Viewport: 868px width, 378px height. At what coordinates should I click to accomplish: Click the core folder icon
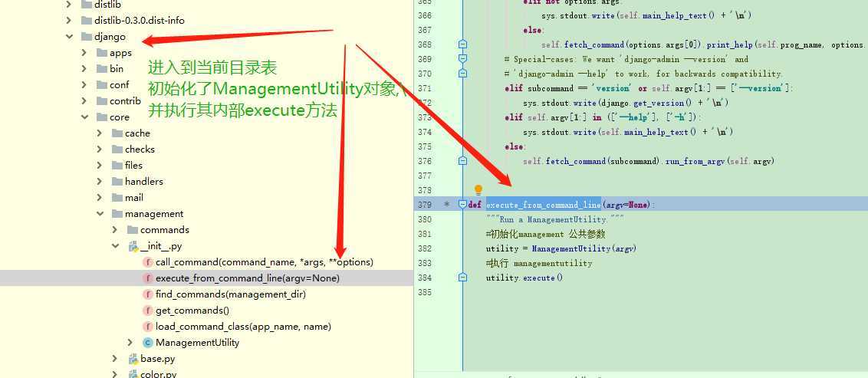101,117
